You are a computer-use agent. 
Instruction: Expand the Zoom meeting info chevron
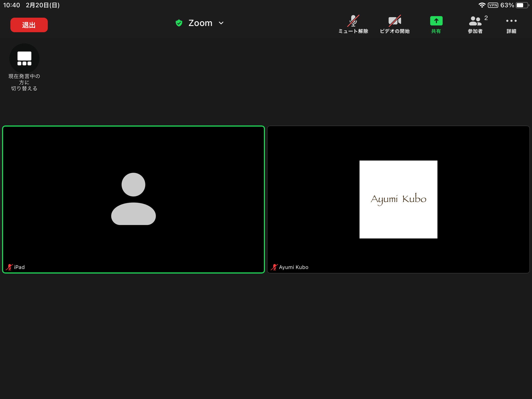[221, 23]
